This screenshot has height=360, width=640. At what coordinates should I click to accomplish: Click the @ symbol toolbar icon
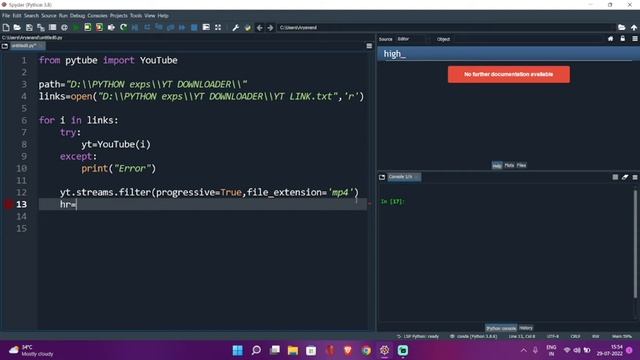[64, 27]
